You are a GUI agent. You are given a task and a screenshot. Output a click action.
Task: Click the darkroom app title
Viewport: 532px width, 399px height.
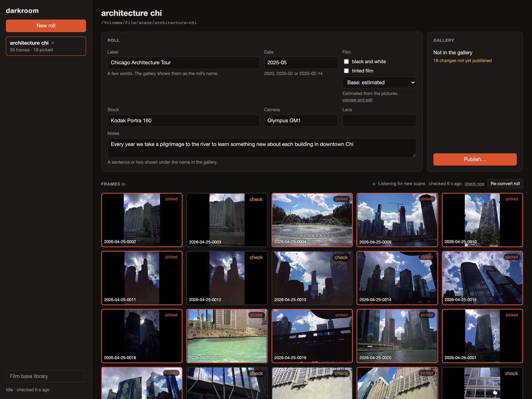(22, 11)
